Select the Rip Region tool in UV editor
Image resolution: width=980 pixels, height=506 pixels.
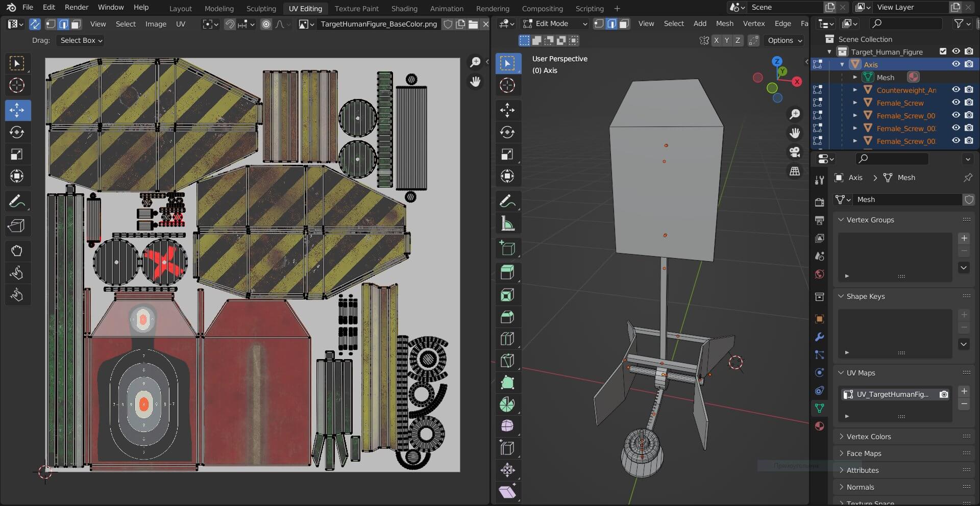click(17, 225)
